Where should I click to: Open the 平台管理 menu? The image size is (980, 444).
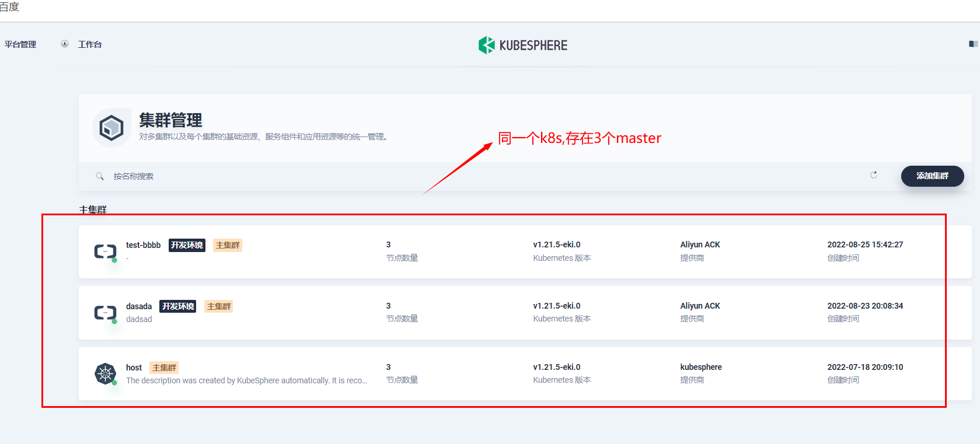[20, 44]
